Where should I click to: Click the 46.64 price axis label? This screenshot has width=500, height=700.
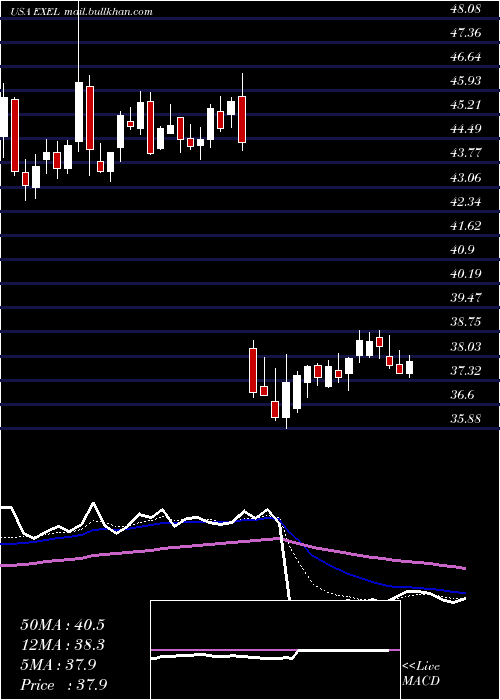[466, 57]
